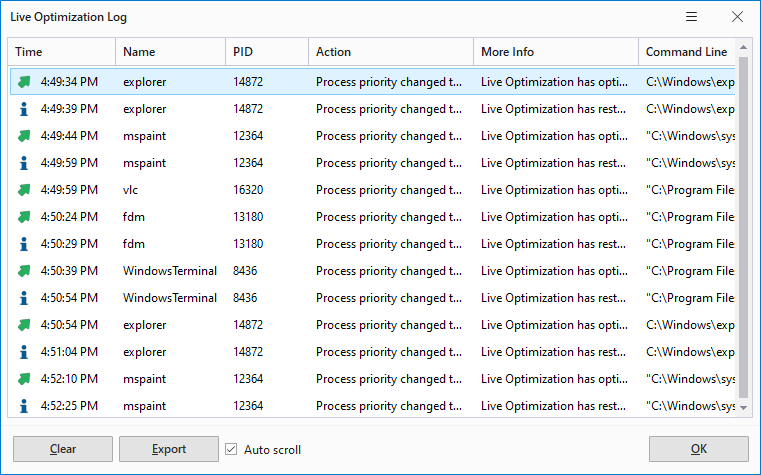
Task: Click green arrow icon on 4:50:24 PM fdm row
Action: tap(25, 216)
